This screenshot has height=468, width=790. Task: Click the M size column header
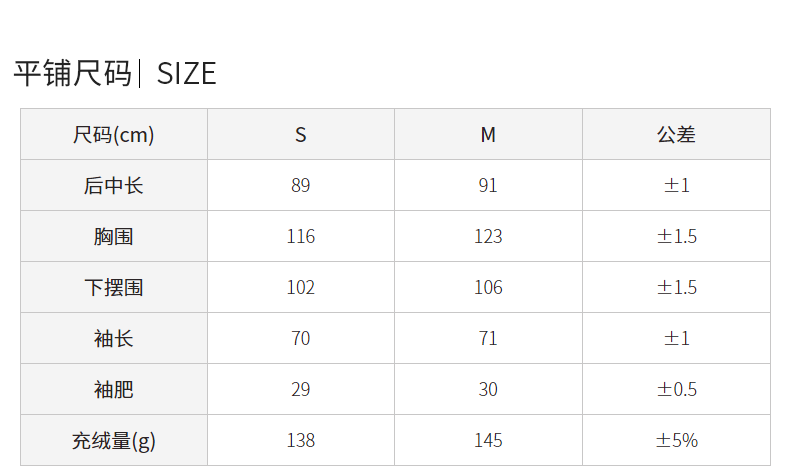488,134
